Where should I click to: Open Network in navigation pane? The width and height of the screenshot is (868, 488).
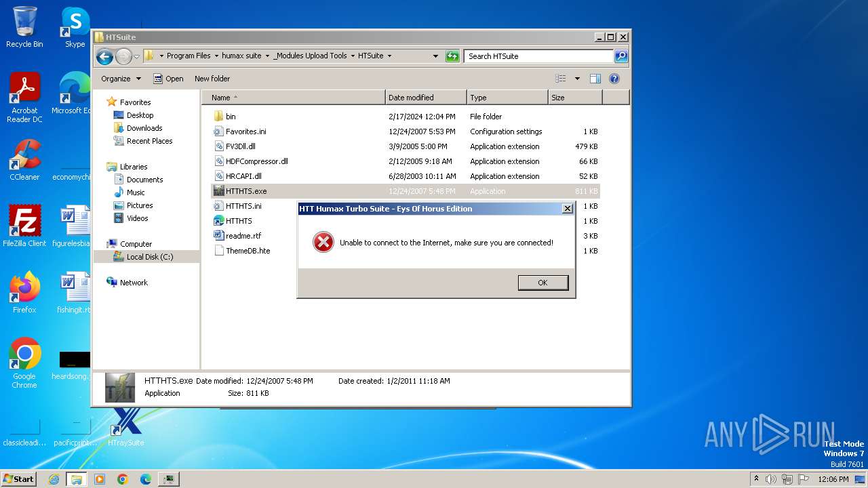coord(134,283)
